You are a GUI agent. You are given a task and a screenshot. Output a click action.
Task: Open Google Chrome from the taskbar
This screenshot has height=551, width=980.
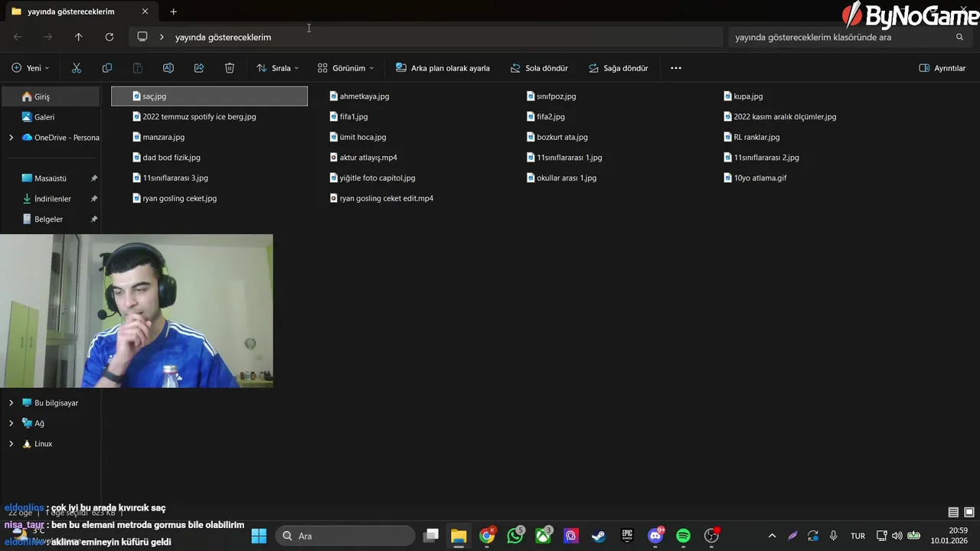487,536
